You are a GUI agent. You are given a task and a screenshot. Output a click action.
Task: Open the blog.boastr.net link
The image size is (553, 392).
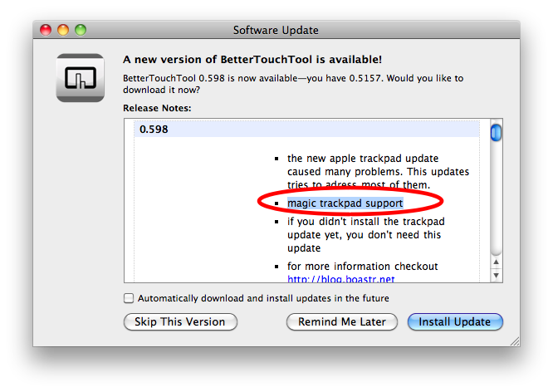(x=340, y=279)
